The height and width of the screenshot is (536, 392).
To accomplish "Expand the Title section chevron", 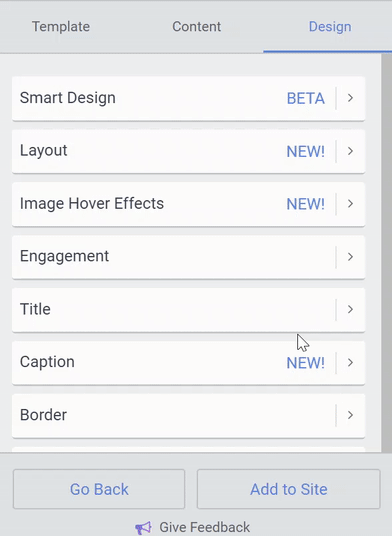I will click(x=350, y=309).
